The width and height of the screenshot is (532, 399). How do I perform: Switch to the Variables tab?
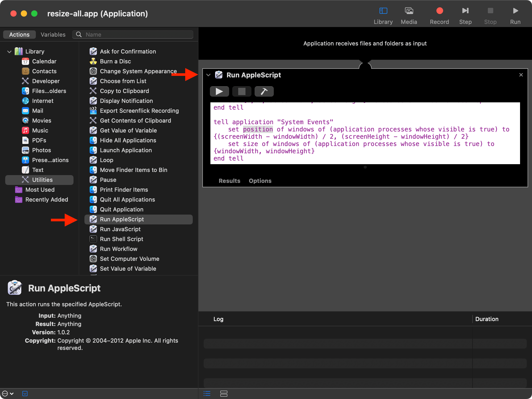coord(53,35)
